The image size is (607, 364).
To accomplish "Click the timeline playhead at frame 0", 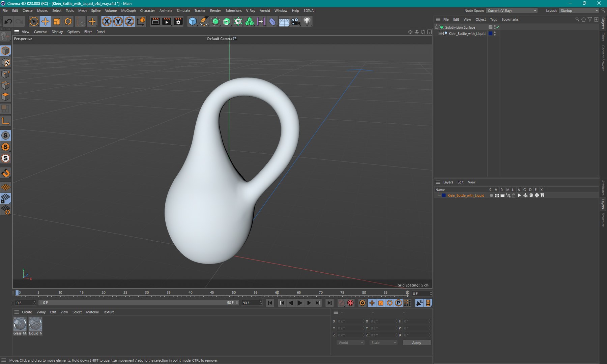I will click(17, 293).
